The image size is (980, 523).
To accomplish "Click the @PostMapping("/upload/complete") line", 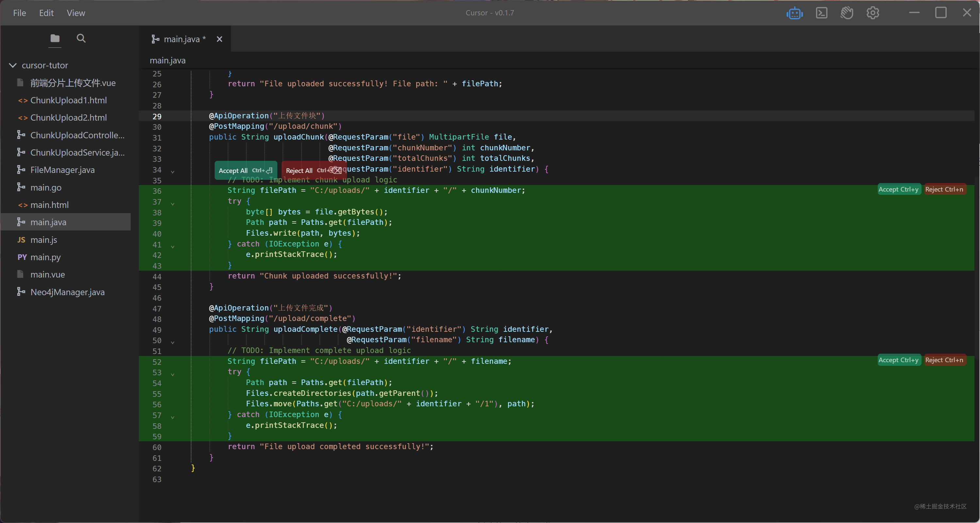I will [282, 318].
